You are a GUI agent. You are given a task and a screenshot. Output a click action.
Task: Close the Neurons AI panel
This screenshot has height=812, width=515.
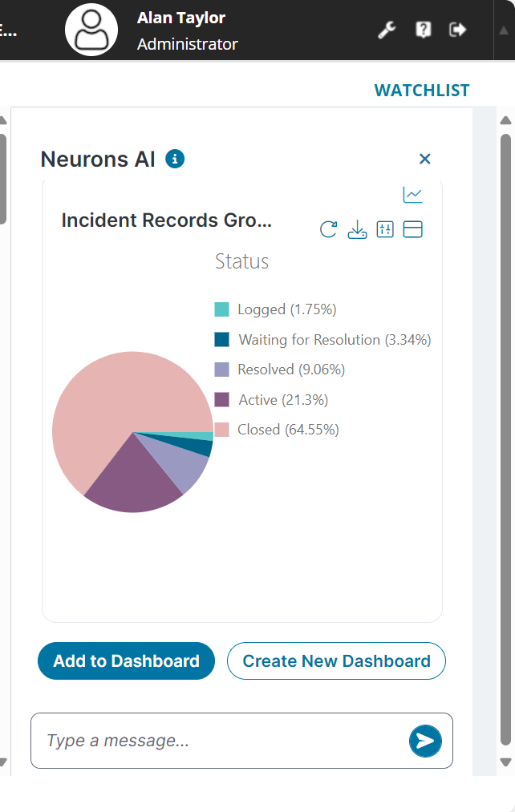point(425,159)
